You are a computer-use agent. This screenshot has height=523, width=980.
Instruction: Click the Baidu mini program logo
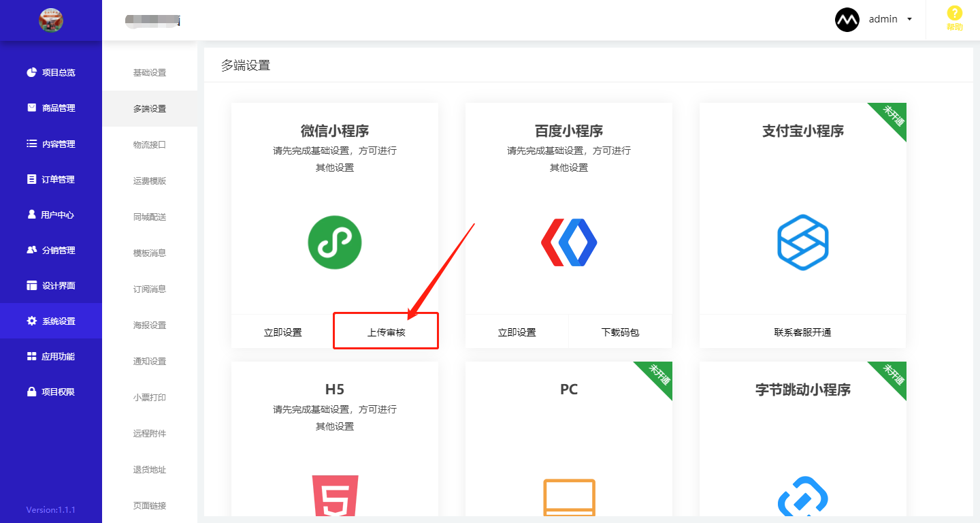(x=569, y=242)
